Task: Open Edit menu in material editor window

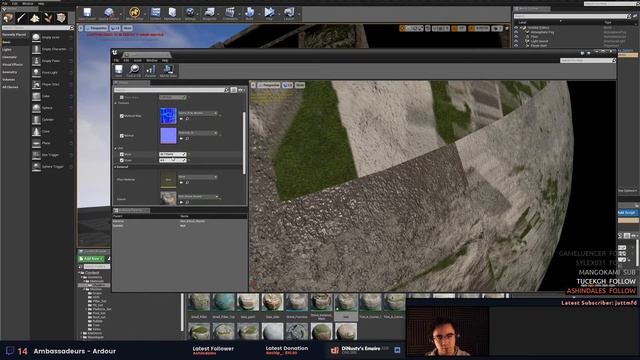Action: (126, 60)
